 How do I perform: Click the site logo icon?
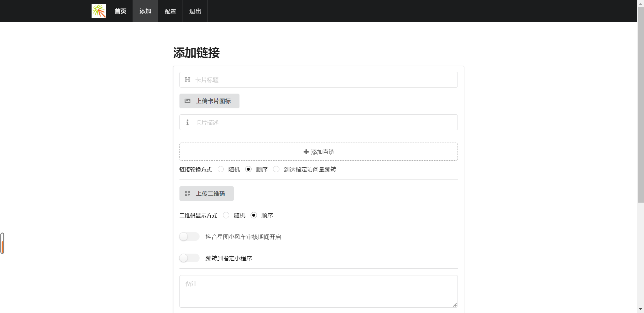[x=99, y=11]
